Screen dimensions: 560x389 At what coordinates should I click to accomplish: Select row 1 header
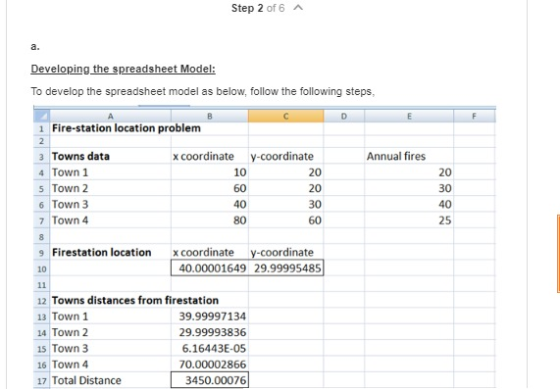[41, 129]
